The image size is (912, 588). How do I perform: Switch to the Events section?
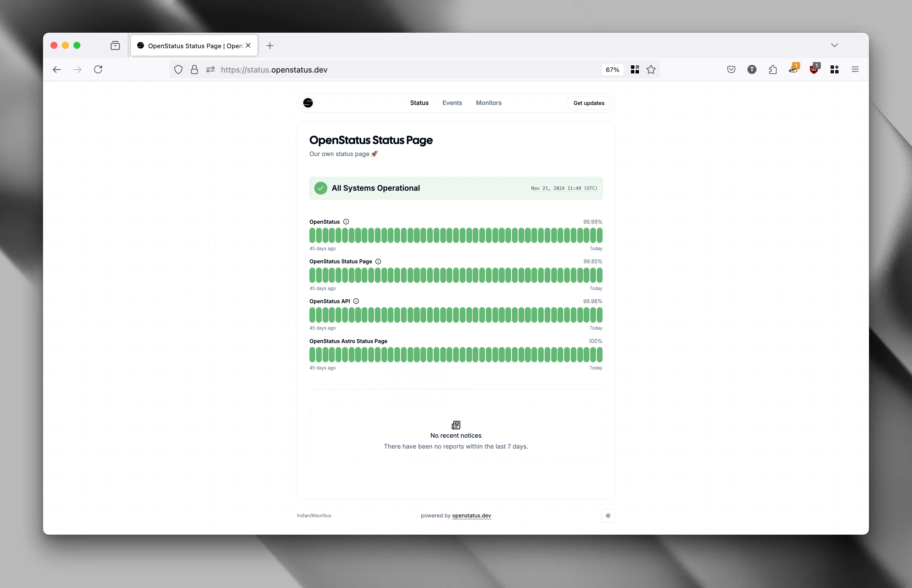click(x=452, y=103)
